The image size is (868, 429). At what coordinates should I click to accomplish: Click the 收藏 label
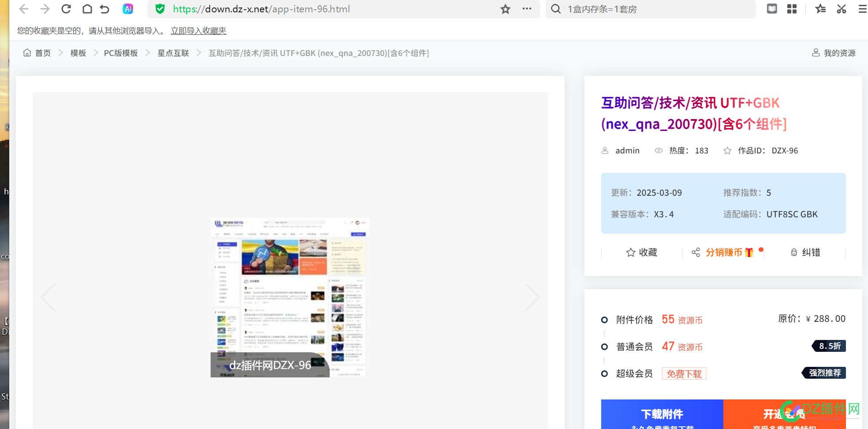[x=648, y=252]
